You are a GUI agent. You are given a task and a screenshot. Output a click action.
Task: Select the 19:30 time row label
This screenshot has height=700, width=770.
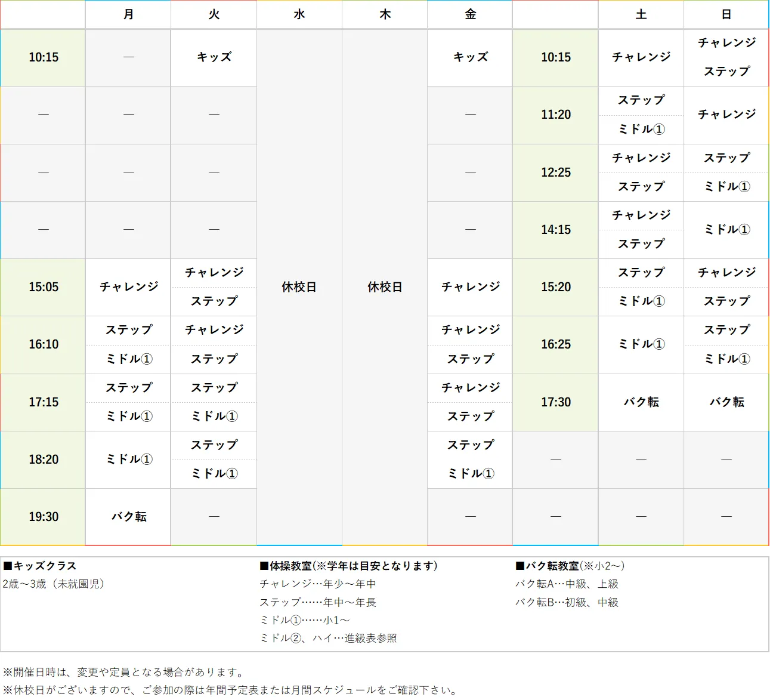[42, 517]
